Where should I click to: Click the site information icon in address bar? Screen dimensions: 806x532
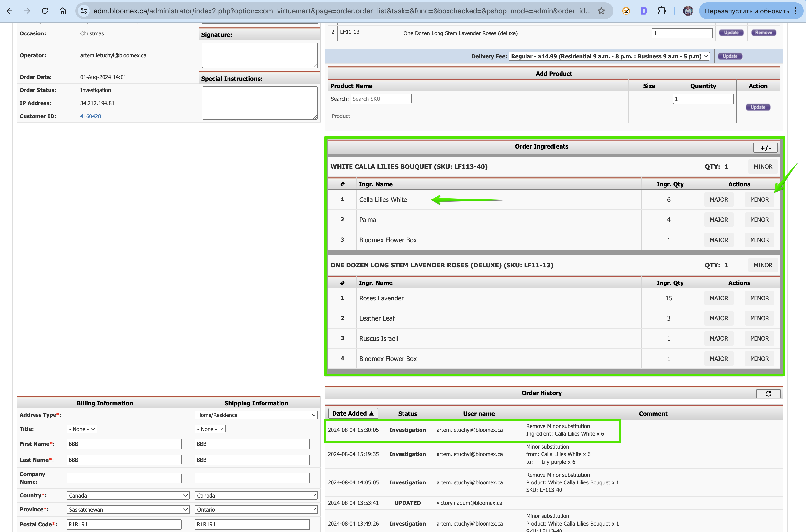click(x=84, y=11)
